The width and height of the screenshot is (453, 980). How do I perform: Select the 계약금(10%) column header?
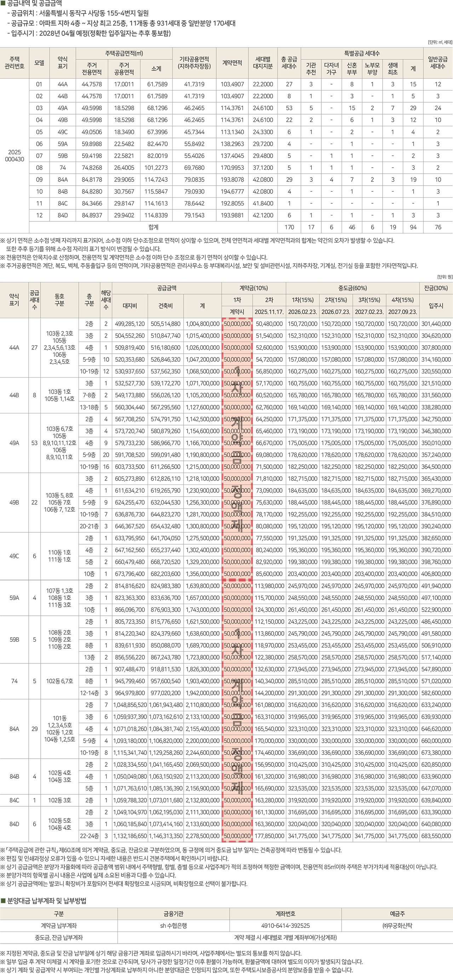tap(253, 288)
